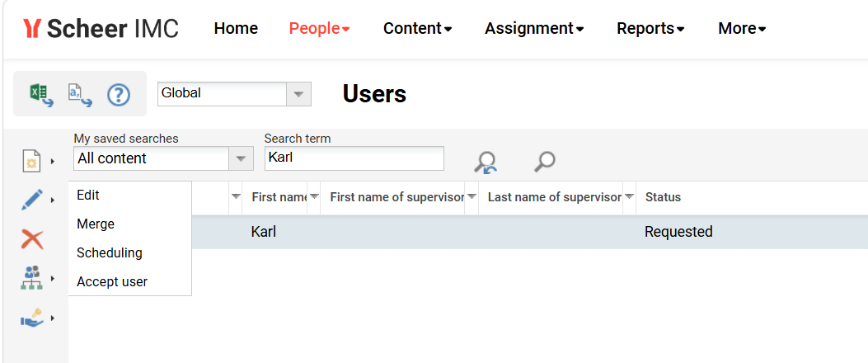The width and height of the screenshot is (868, 363).
Task: Click the text export icon beside Excel
Action: (x=80, y=95)
